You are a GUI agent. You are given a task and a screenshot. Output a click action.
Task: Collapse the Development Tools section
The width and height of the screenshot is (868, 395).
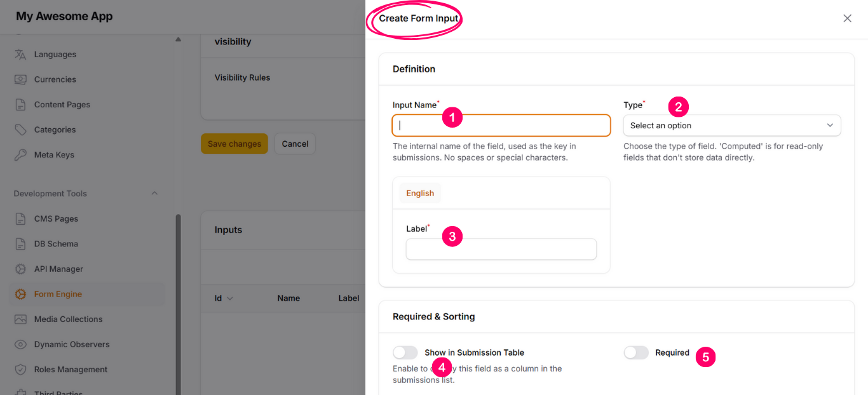(x=154, y=194)
